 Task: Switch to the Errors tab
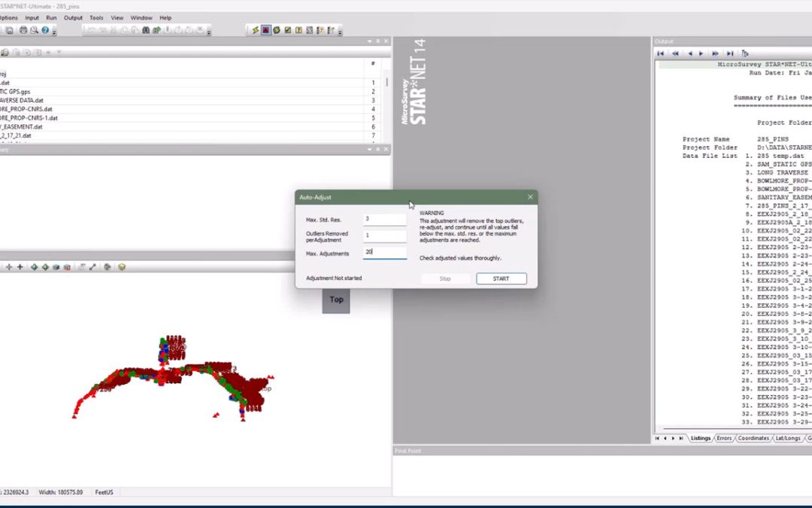coord(724,438)
